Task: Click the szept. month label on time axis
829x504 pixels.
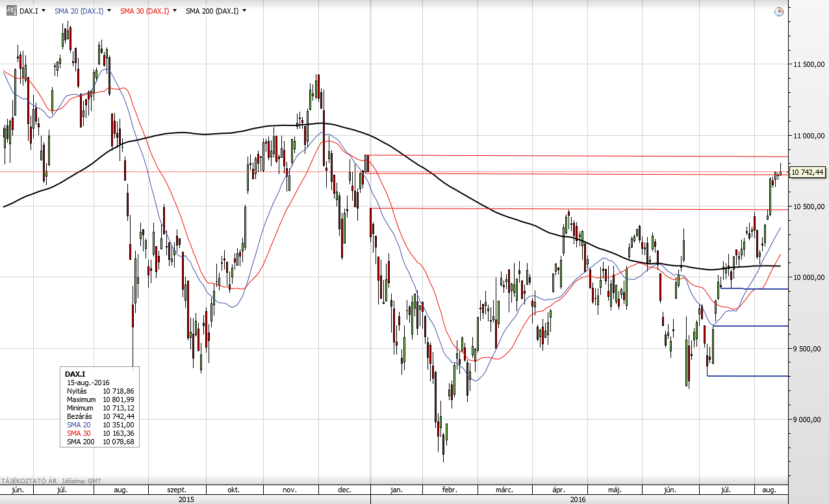Action: [x=177, y=490]
